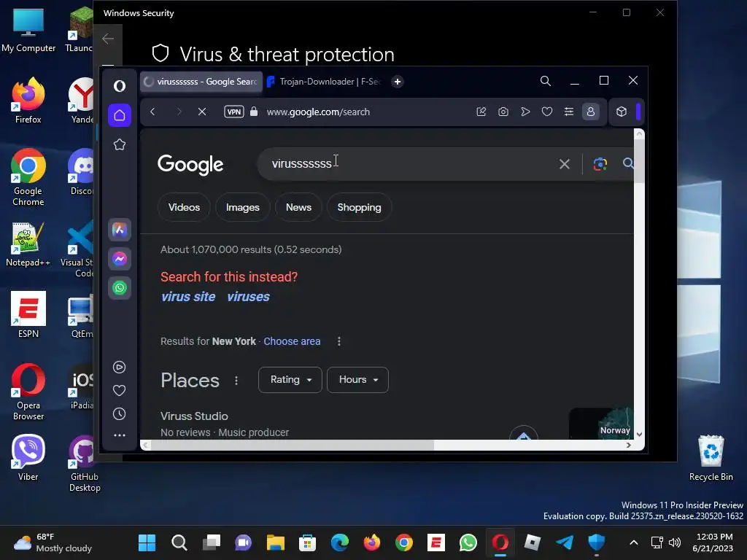Take a snapshot with the camera icon
The height and width of the screenshot is (560, 747).
(503, 112)
